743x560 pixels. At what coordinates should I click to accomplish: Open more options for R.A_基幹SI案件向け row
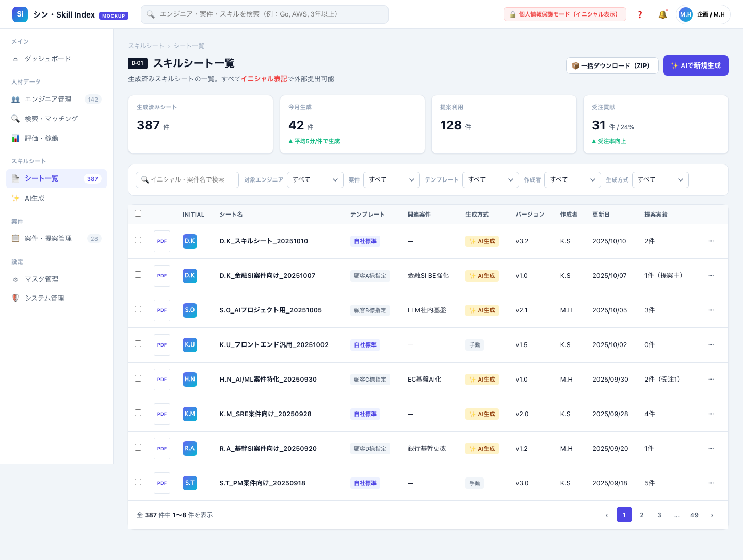point(711,449)
